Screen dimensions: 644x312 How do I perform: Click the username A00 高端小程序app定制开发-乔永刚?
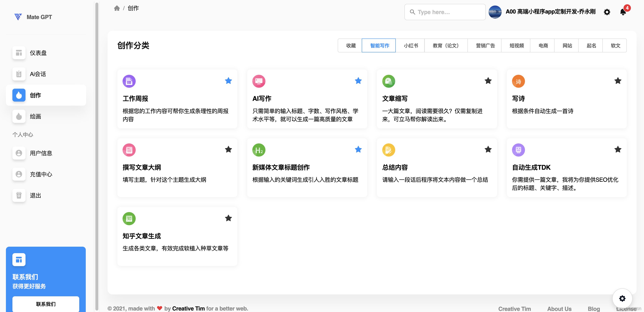coord(550,11)
